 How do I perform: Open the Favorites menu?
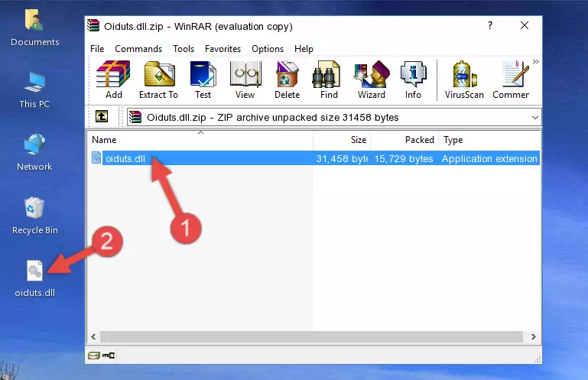coord(223,49)
